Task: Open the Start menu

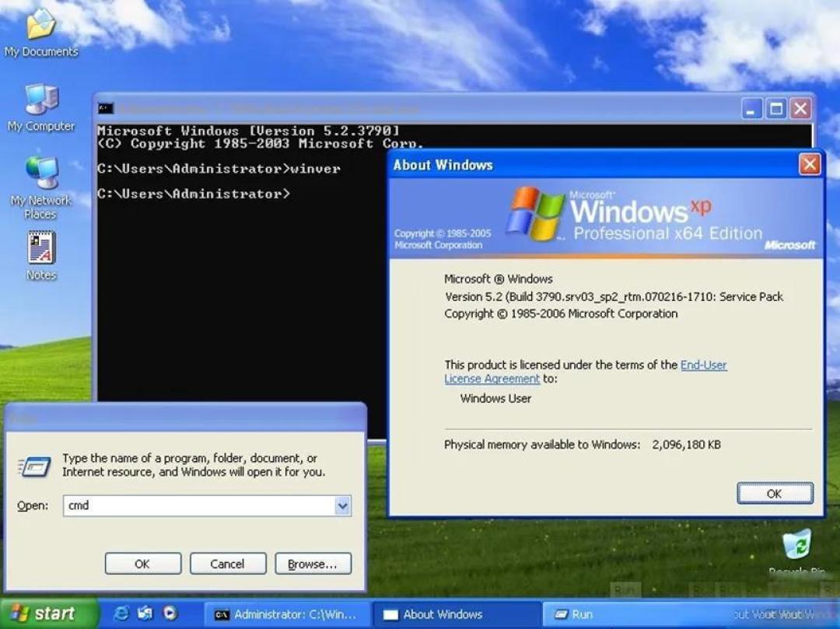Action: pos(43,613)
